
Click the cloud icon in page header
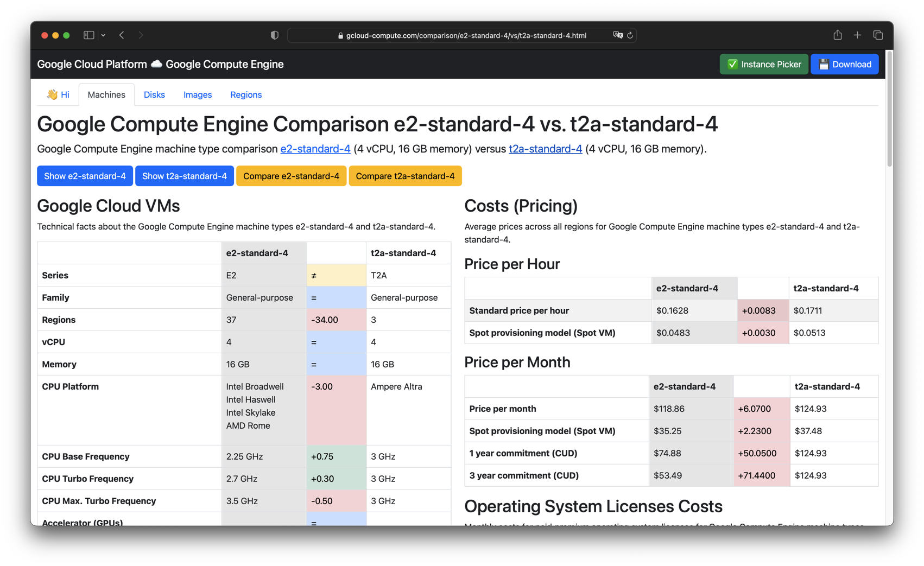[x=156, y=64]
